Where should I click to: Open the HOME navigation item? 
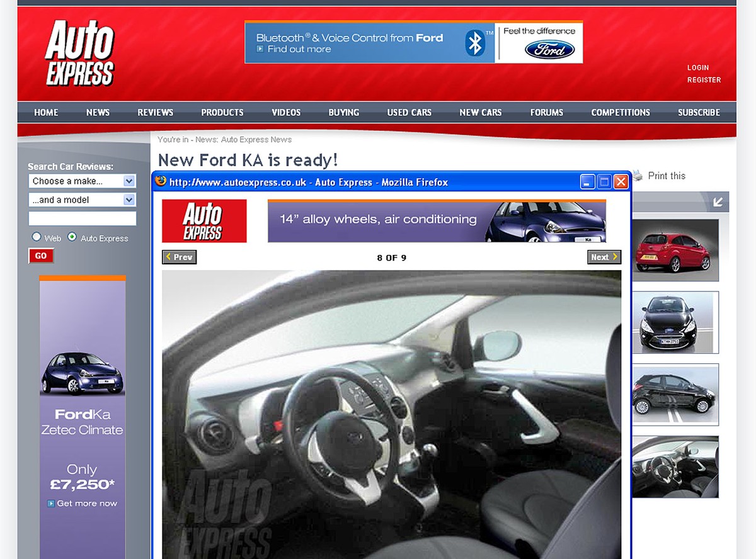point(46,113)
